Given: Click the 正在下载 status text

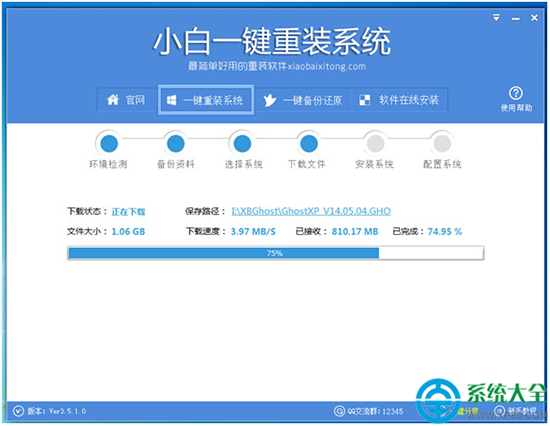Looking at the screenshot, I should 128,212.
